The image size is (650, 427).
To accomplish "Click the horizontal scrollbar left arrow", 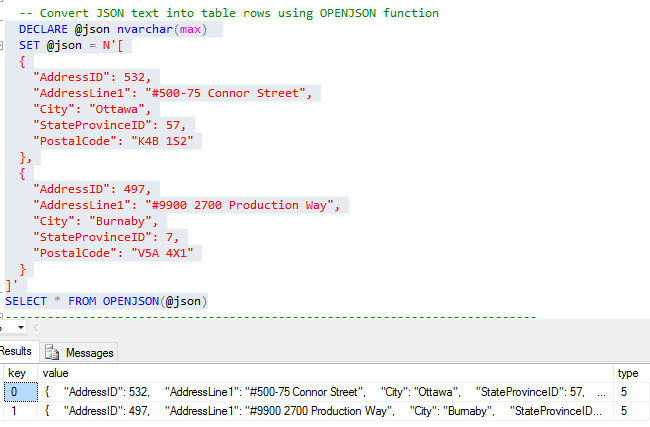I will click(36, 327).
